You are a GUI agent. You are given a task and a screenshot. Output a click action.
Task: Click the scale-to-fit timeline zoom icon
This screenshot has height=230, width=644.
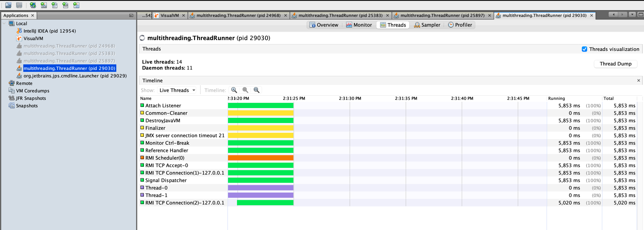(x=257, y=90)
